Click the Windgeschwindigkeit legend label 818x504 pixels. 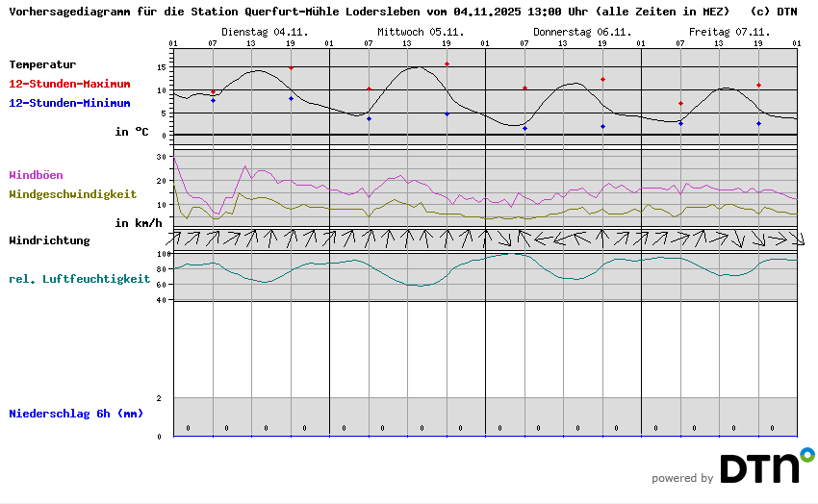pos(72,193)
